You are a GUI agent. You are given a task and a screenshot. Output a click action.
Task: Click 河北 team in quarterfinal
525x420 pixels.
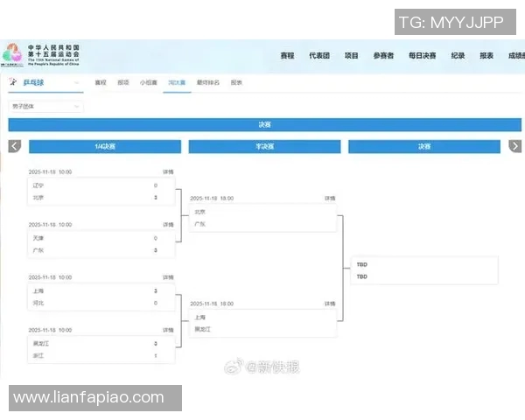pos(38,303)
